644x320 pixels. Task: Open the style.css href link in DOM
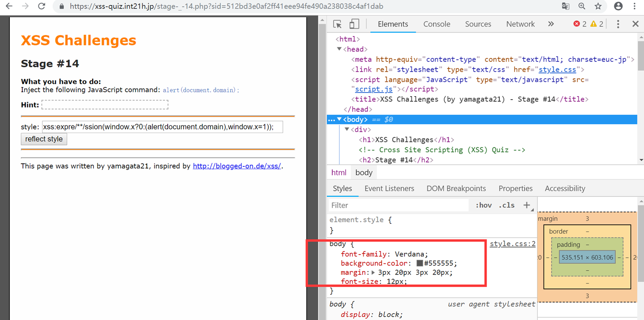557,69
